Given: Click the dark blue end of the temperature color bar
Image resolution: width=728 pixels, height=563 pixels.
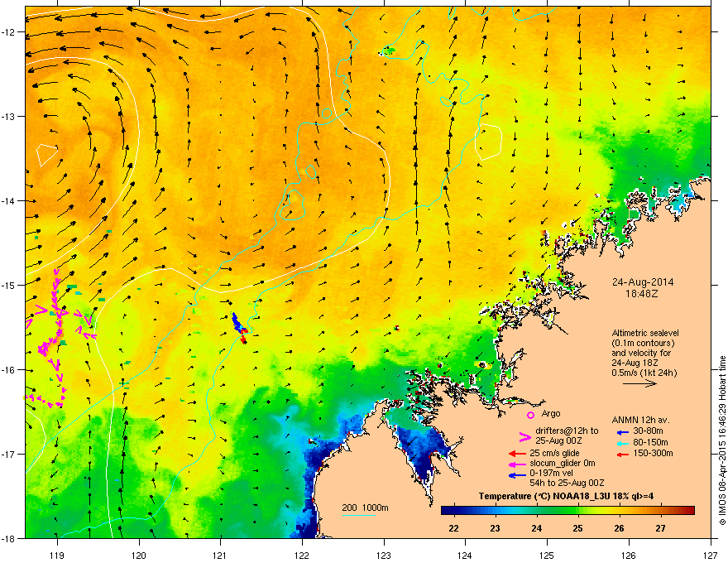Looking at the screenshot, I should tap(447, 510).
